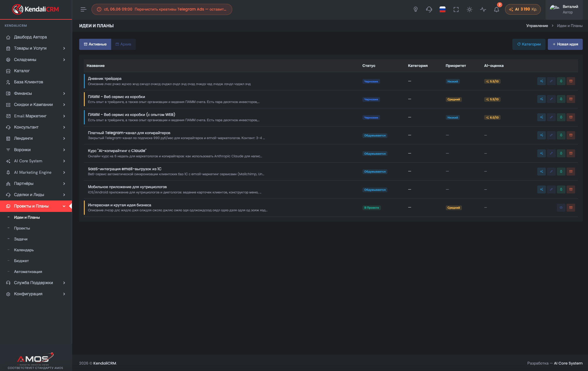Open the Календарь submenu item

[x=24, y=250]
